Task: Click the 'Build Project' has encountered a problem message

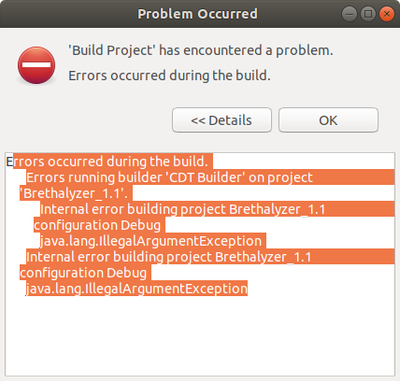Action: pyautogui.click(x=201, y=50)
